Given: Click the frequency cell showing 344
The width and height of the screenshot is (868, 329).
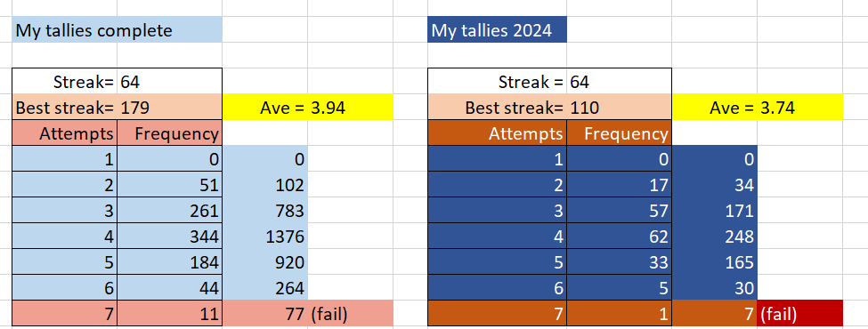Looking at the screenshot, I should [169, 237].
